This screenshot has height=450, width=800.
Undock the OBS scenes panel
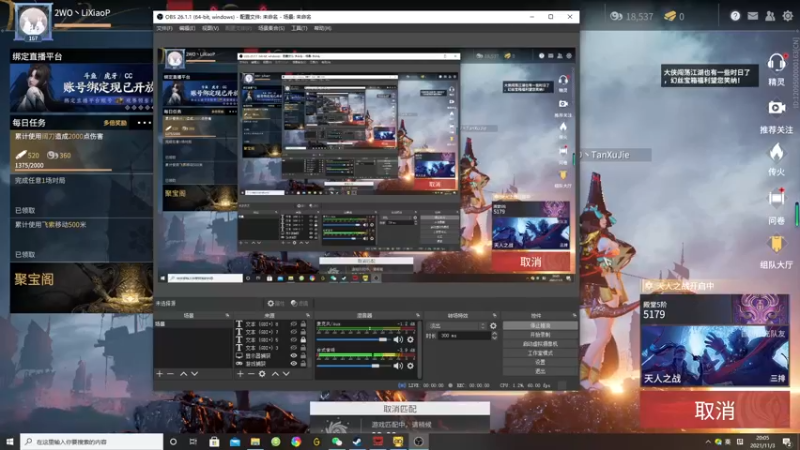[x=228, y=315]
